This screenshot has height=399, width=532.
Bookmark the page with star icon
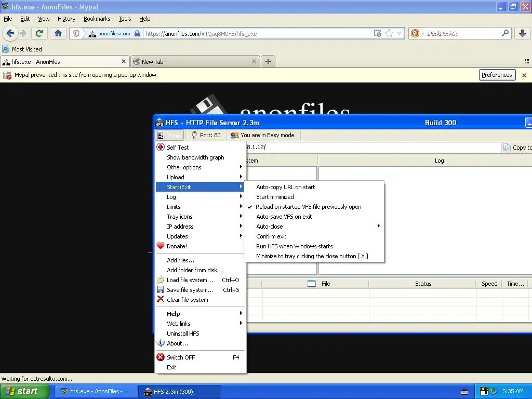389,33
